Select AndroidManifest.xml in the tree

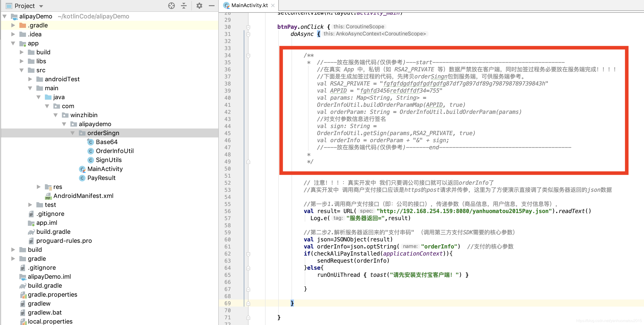pyautogui.click(x=83, y=196)
